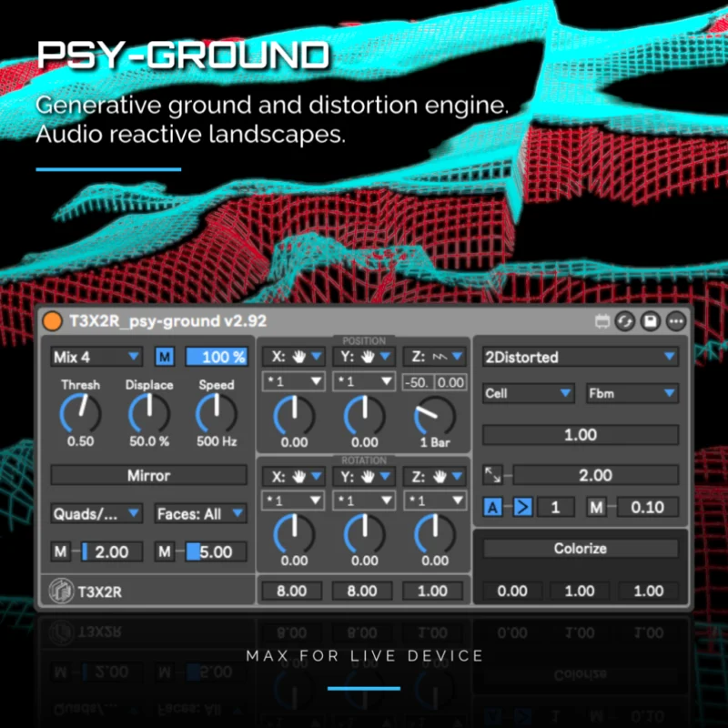Click the T3X2R logo icon

pyautogui.click(x=61, y=591)
